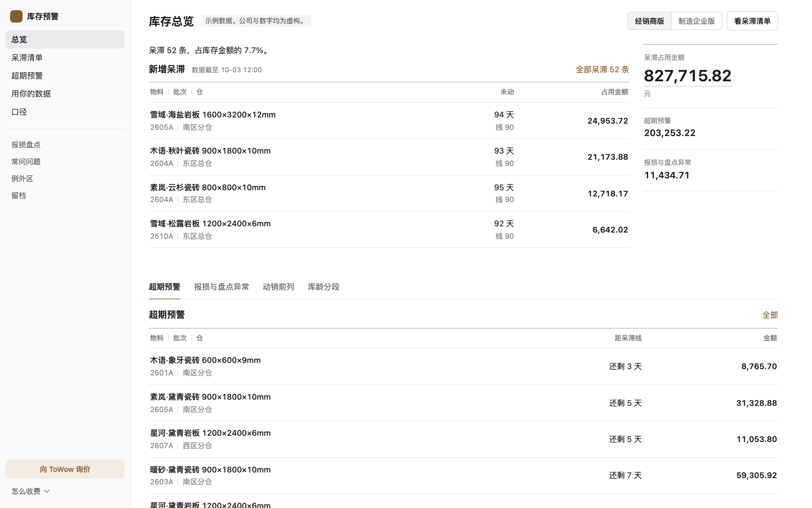Click 暖砂·黛青瓷砖 900×1800×10mm row
812x508 pixels.
(x=464, y=476)
